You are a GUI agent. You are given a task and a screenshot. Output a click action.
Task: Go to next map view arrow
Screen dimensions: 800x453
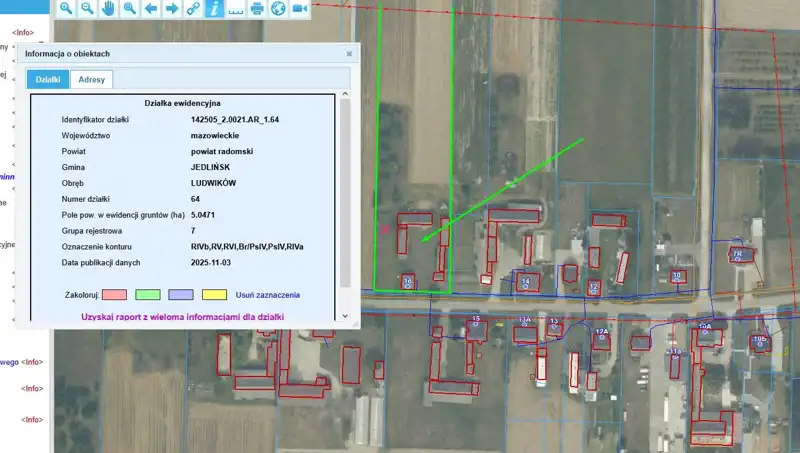coord(172,9)
